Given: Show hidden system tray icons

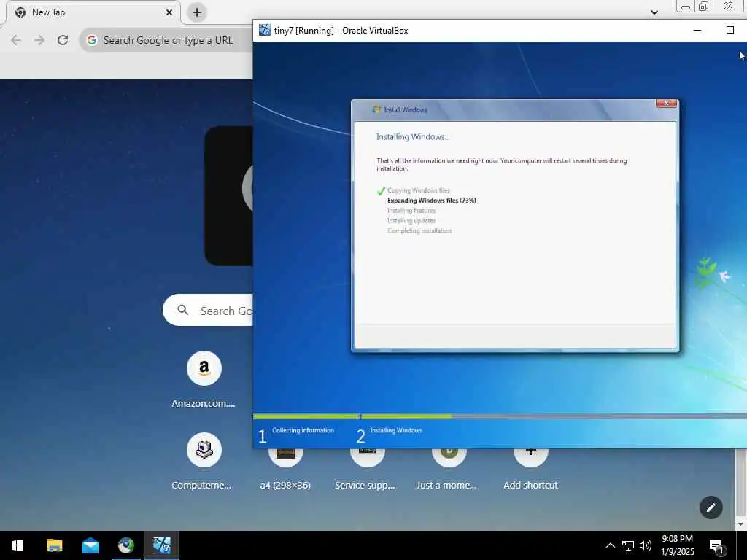Looking at the screenshot, I should click(x=610, y=545).
